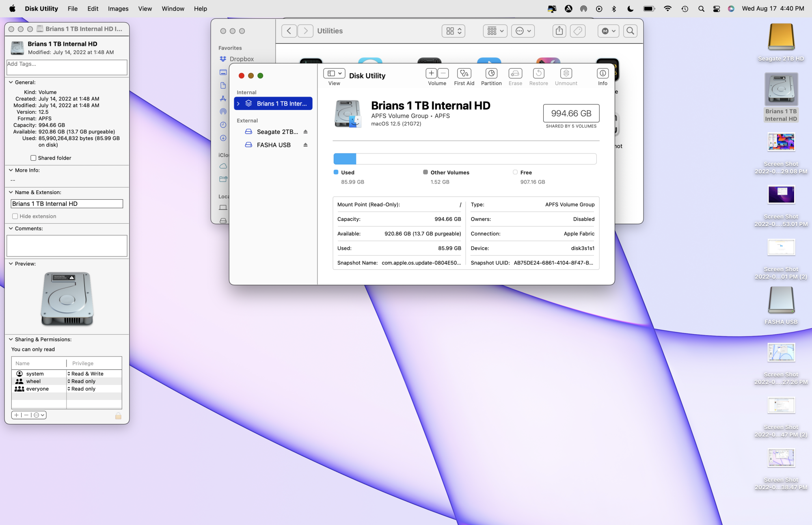Screen dimensions: 812x525
Task: Click the First Aid toolbar icon
Action: (x=464, y=73)
